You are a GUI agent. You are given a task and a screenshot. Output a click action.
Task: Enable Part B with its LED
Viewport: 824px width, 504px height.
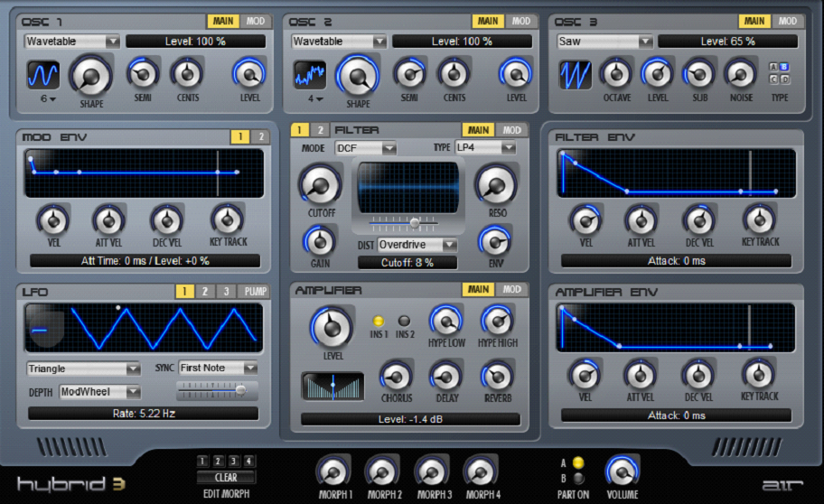tap(578, 478)
